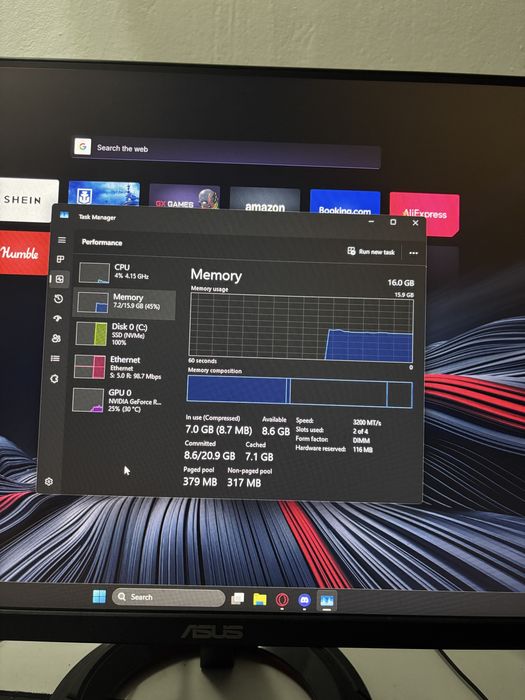The height and width of the screenshot is (700, 525).
Task: Open the Users page icon
Action: (56, 338)
